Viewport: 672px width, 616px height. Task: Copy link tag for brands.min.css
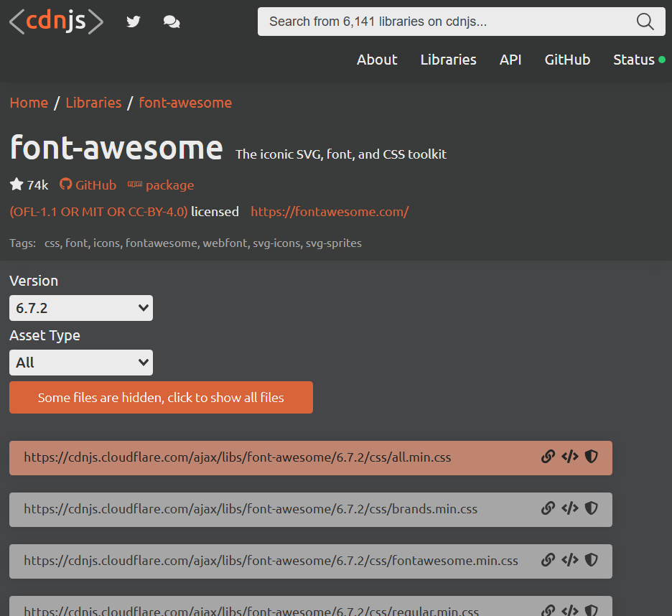[569, 509]
